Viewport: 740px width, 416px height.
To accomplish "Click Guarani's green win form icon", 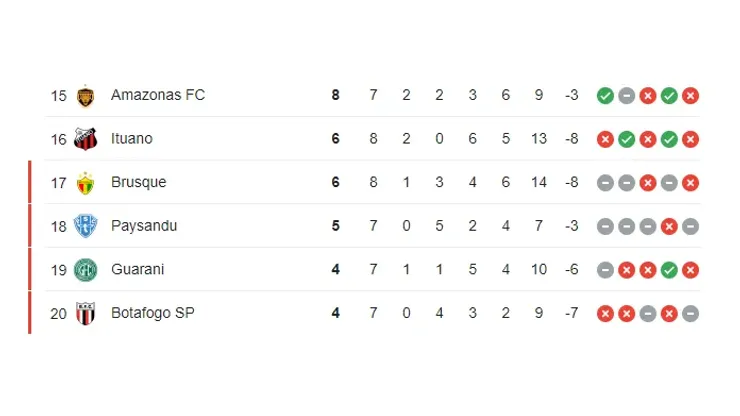I will tap(669, 270).
